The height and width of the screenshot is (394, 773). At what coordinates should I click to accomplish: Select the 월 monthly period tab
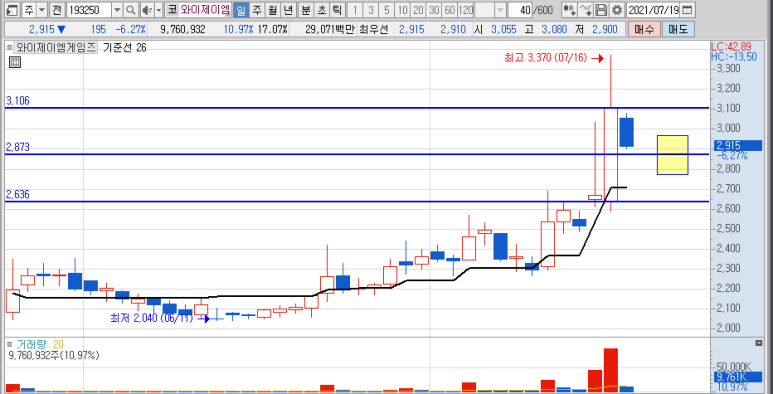(x=272, y=9)
